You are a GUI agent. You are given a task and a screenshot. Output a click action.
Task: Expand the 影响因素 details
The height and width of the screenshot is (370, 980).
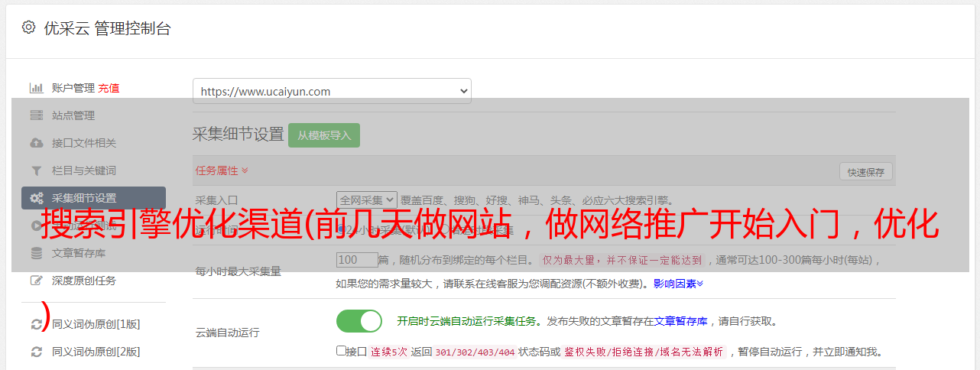[x=678, y=283]
